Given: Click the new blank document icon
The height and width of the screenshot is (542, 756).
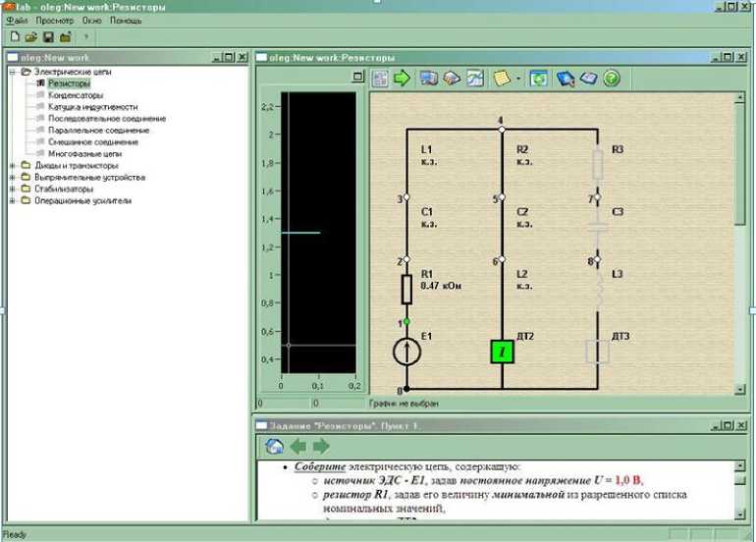Looking at the screenshot, I should point(14,36).
